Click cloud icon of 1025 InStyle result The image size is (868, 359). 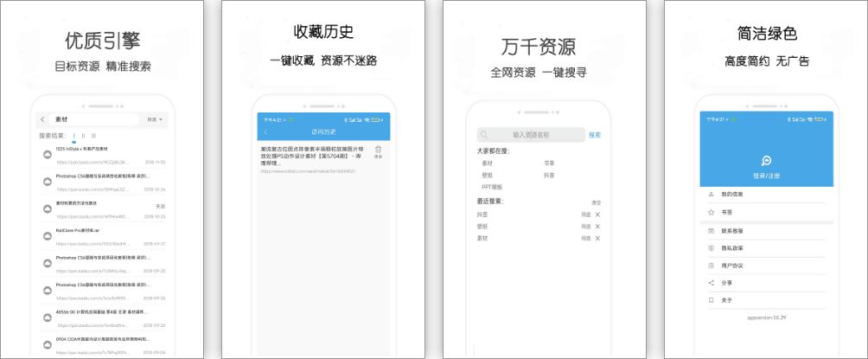(x=48, y=155)
